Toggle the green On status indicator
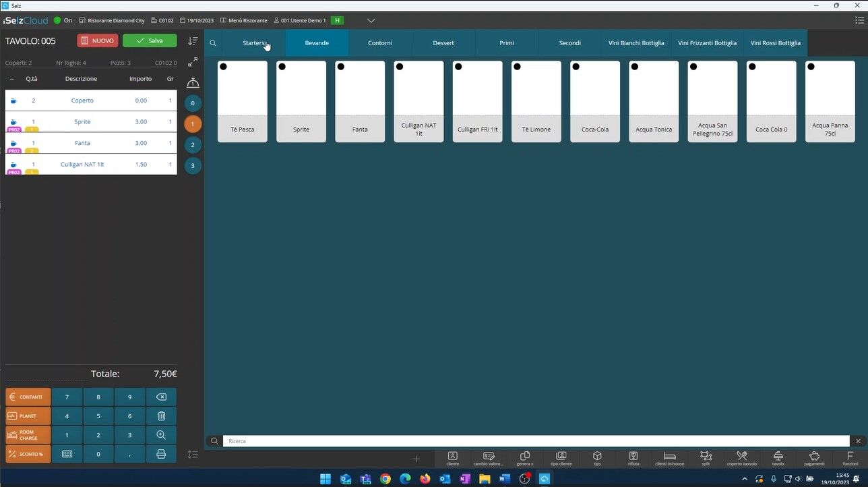The image size is (868, 487). [x=57, y=20]
